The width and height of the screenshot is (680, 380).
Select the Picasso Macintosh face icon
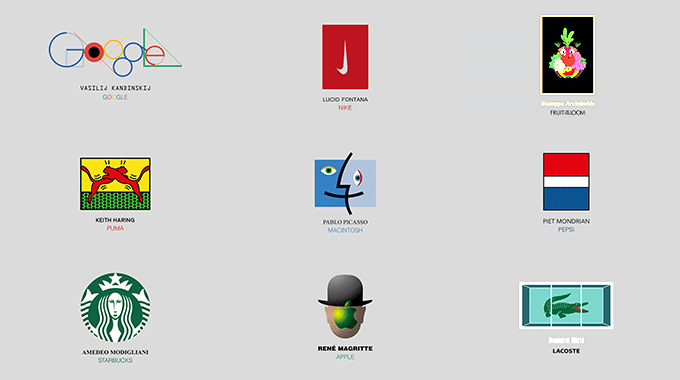click(345, 183)
